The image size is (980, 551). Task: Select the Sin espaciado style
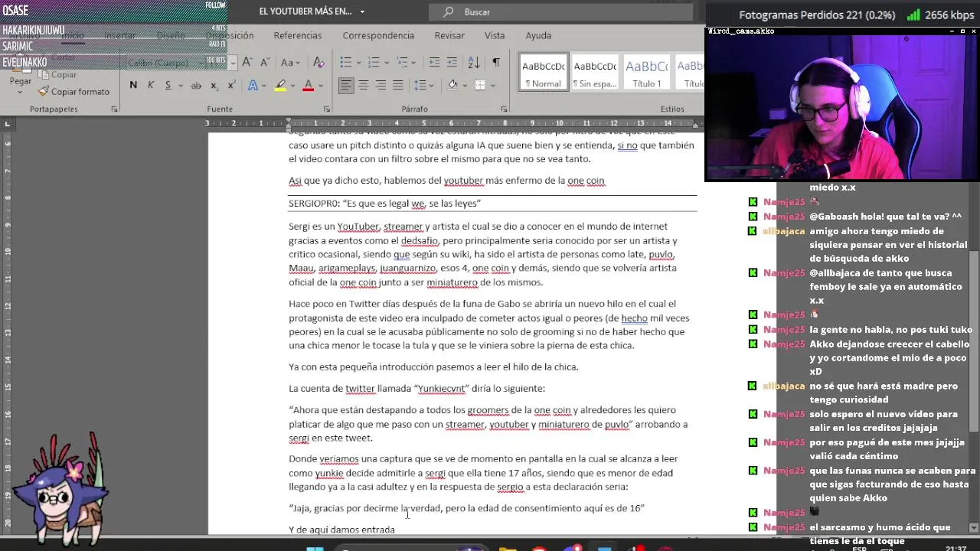click(x=595, y=73)
